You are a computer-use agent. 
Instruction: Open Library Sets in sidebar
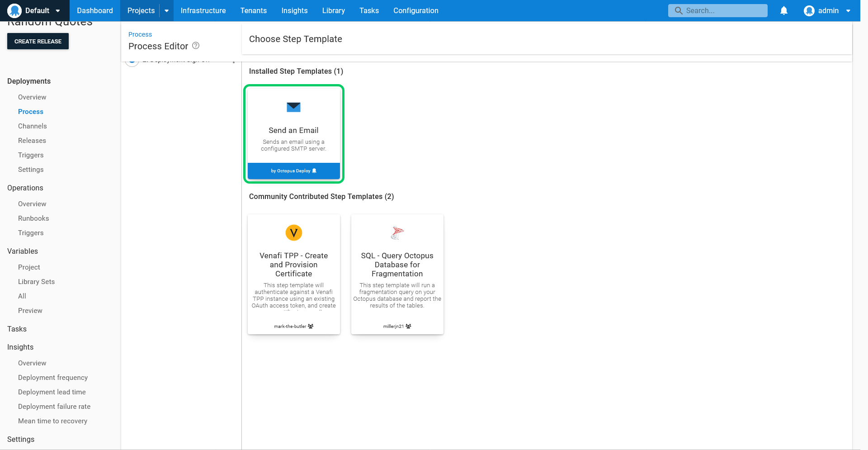pos(36,282)
